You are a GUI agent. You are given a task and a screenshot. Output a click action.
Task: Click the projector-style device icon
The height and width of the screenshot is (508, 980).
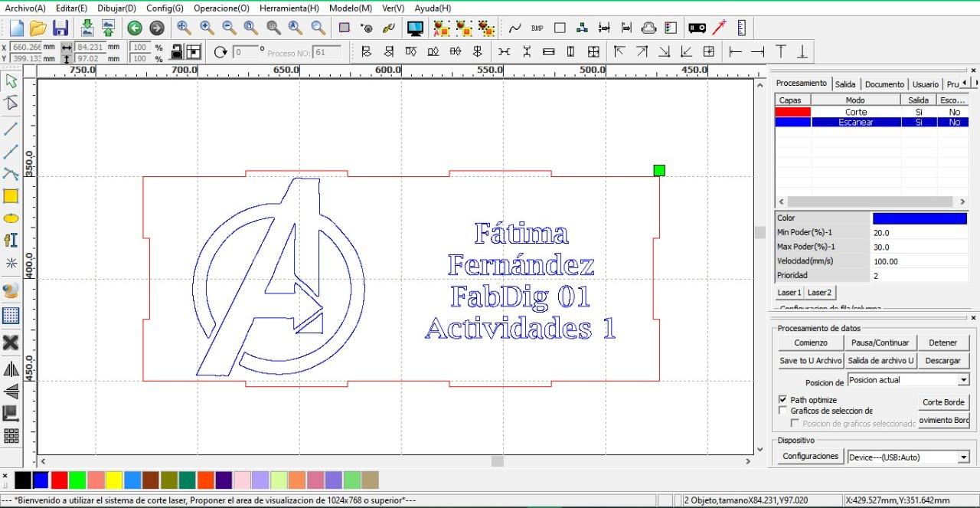pos(697,28)
